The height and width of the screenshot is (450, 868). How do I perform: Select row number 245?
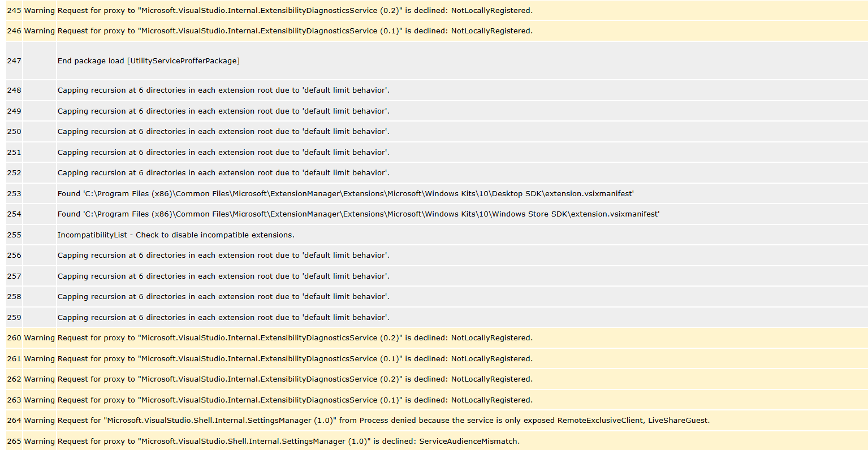pyautogui.click(x=14, y=10)
